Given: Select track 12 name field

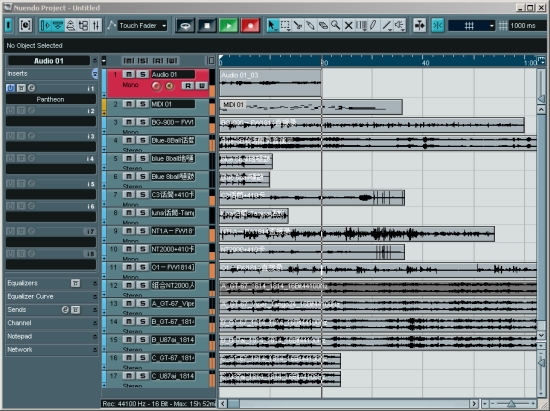Looking at the screenshot, I should tap(173, 285).
